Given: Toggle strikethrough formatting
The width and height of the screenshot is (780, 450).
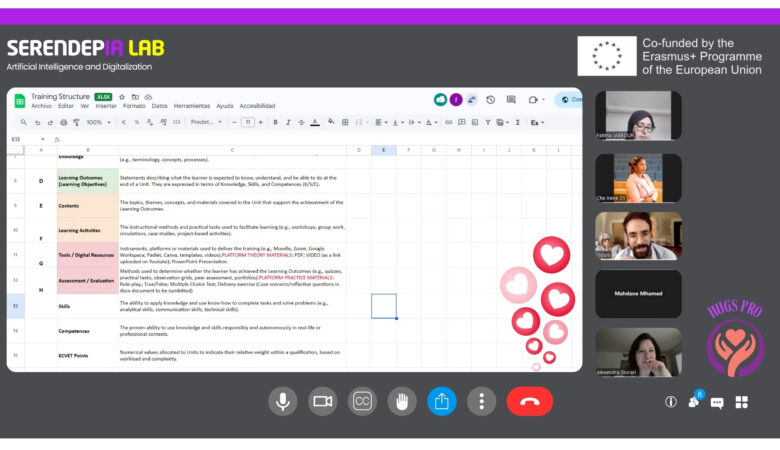Looking at the screenshot, I should coord(301,122).
